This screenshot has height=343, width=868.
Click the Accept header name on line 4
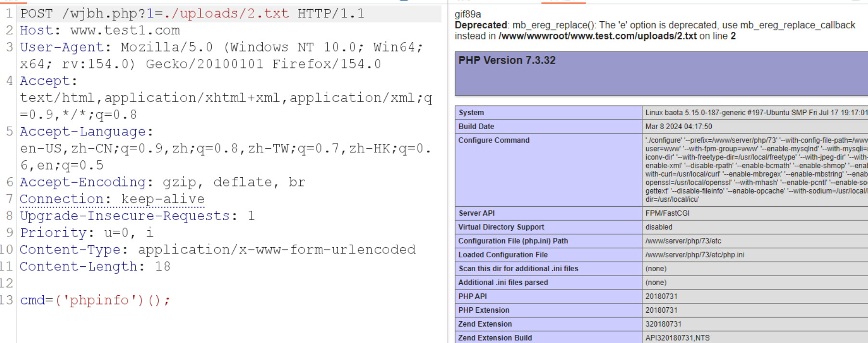[x=44, y=81]
